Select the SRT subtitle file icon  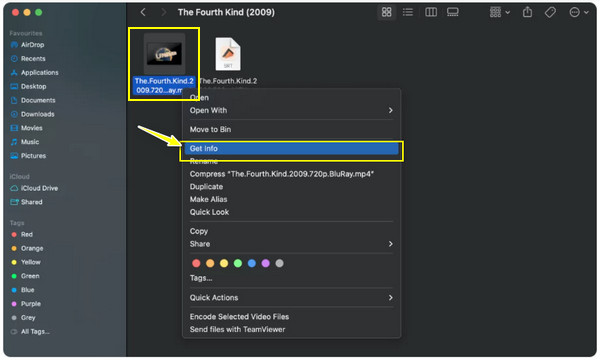click(x=228, y=54)
